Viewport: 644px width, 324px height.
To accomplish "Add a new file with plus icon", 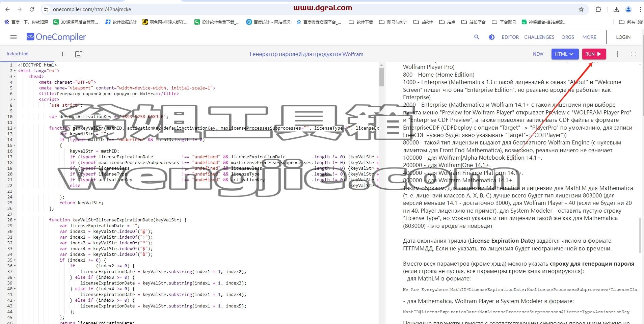I will [62, 54].
